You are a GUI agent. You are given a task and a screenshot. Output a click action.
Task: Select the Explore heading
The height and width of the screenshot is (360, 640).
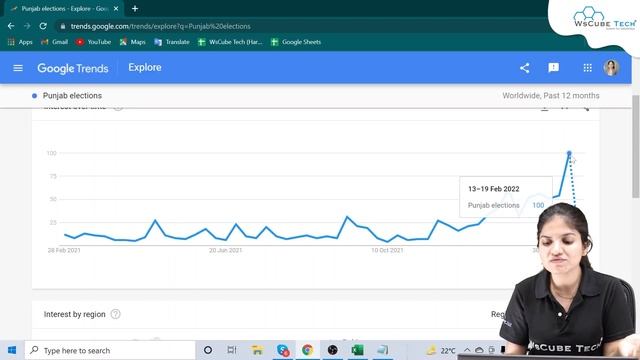145,67
